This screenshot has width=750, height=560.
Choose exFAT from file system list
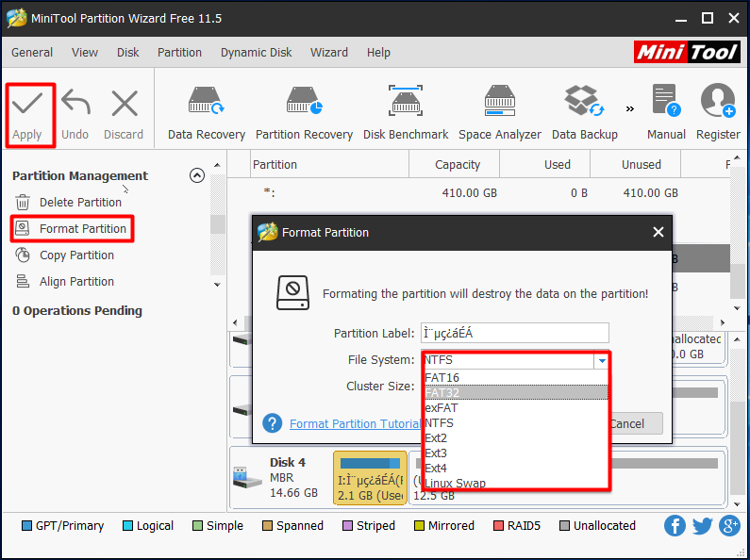[516, 408]
